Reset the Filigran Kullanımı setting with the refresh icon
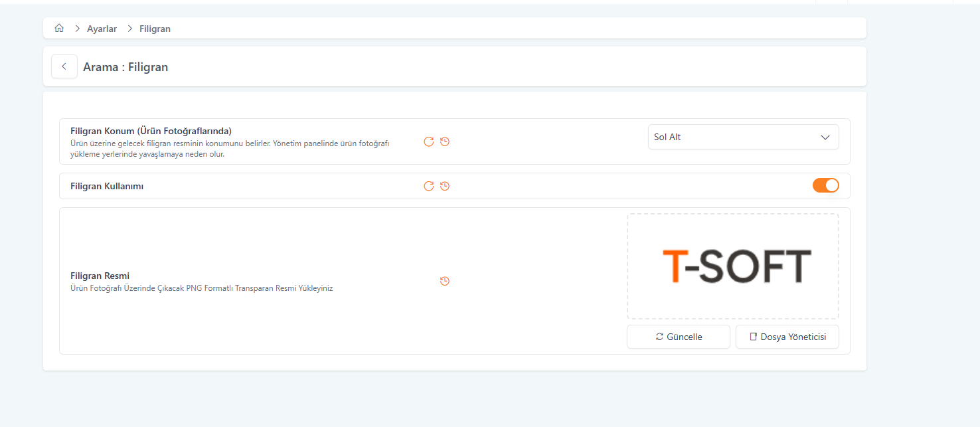The height and width of the screenshot is (427, 980). click(429, 186)
